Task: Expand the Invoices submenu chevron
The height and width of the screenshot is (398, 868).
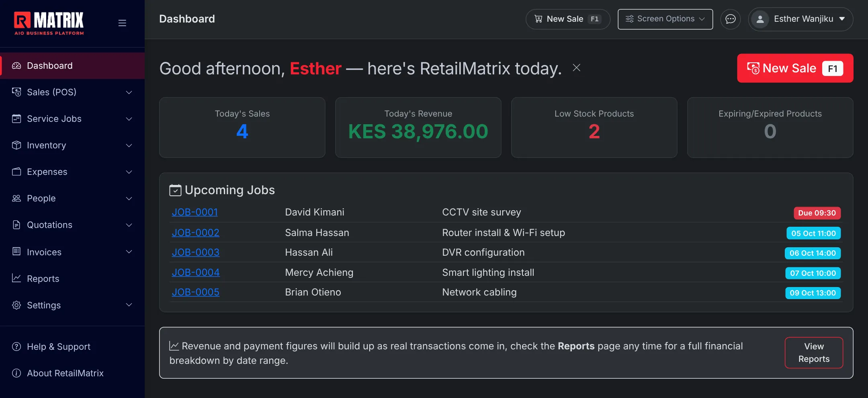Action: coord(129,252)
